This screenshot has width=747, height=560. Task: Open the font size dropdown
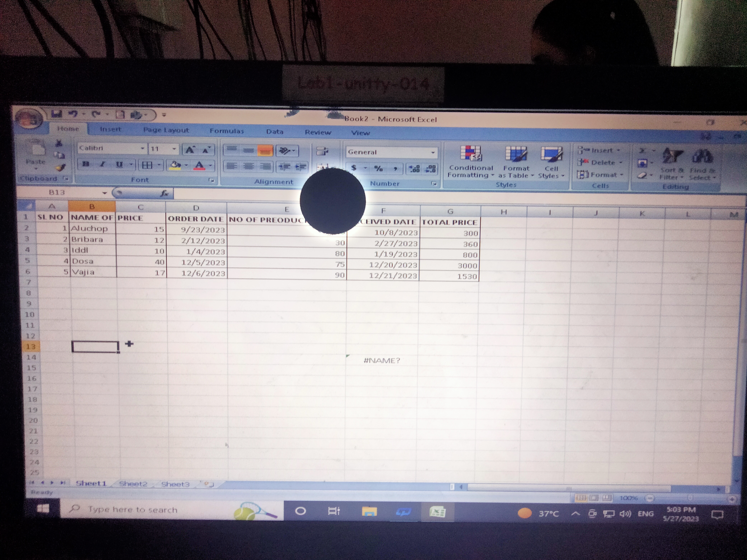pos(174,148)
